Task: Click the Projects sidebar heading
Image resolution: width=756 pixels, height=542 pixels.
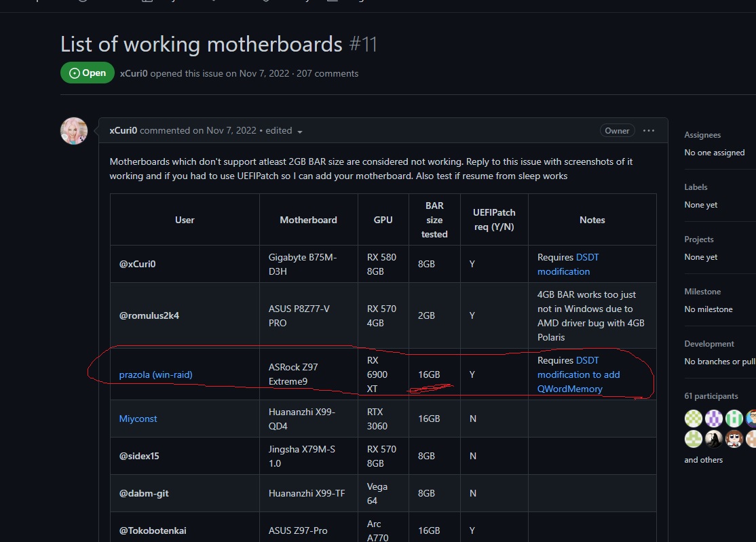Action: tap(698, 239)
